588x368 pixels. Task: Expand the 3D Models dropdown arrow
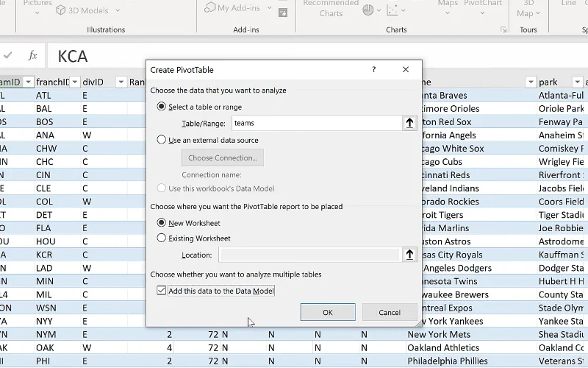[x=118, y=10]
